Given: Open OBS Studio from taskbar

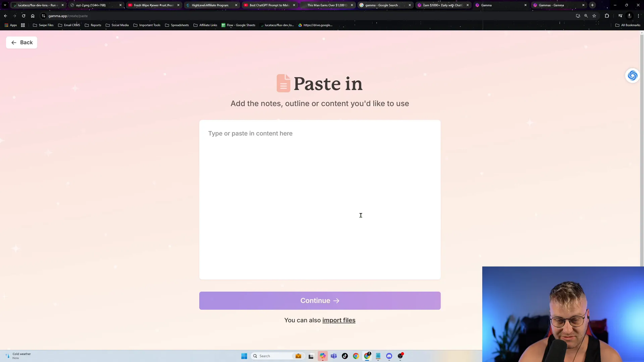Looking at the screenshot, I should point(400,356).
